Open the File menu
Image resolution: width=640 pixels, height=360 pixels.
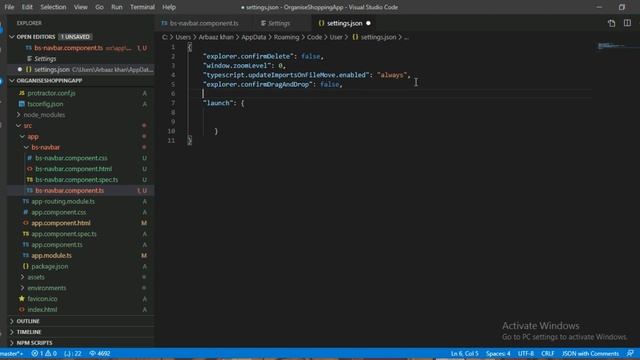(x=9, y=7)
